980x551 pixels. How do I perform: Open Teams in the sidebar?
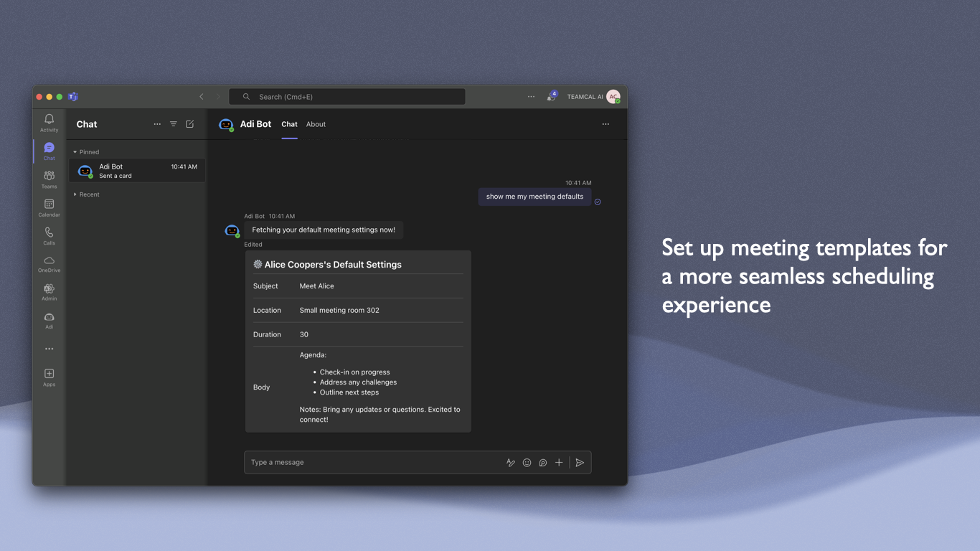pos(49,179)
